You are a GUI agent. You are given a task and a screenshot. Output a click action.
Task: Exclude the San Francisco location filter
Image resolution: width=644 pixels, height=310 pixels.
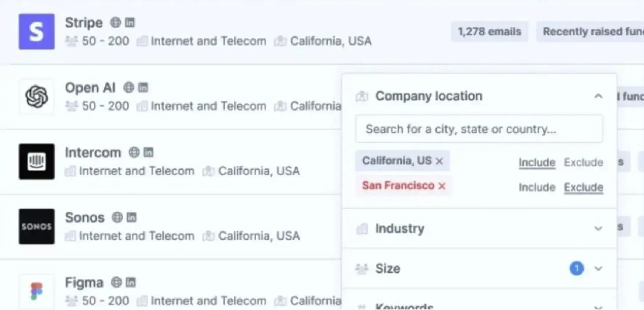point(583,187)
